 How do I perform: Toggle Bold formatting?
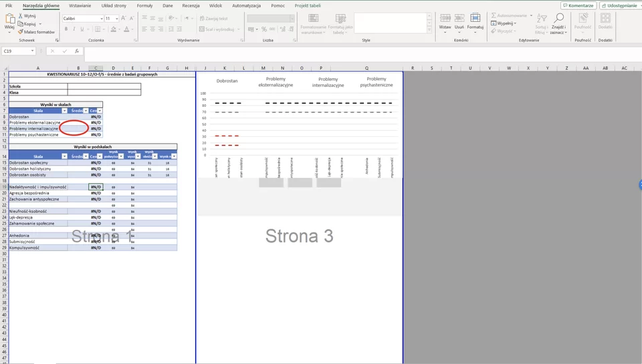(66, 29)
